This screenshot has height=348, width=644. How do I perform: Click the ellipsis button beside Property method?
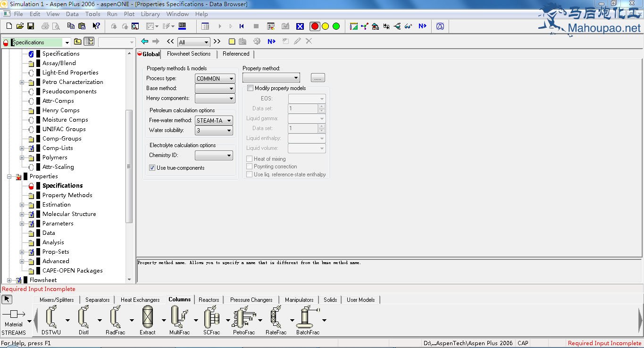point(318,78)
